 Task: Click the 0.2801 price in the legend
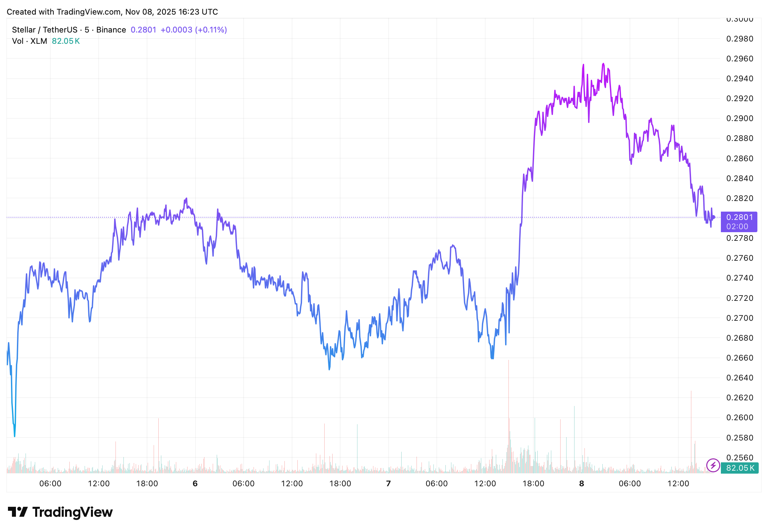click(143, 30)
